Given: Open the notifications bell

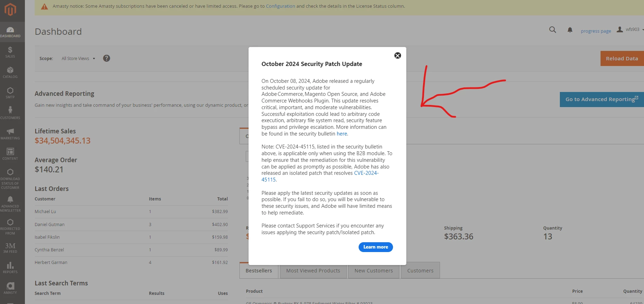Looking at the screenshot, I should coord(570,30).
